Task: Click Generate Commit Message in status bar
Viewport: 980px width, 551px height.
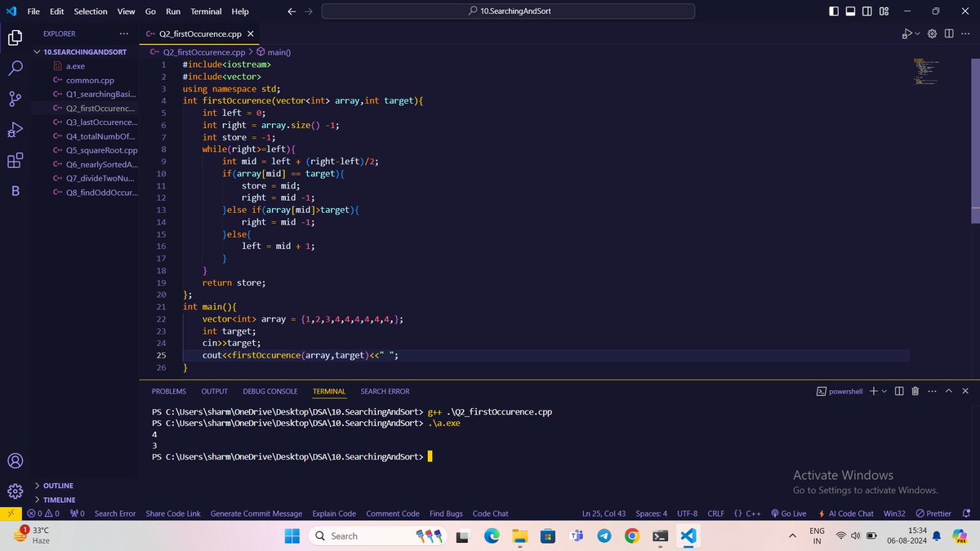Action: coord(256,513)
